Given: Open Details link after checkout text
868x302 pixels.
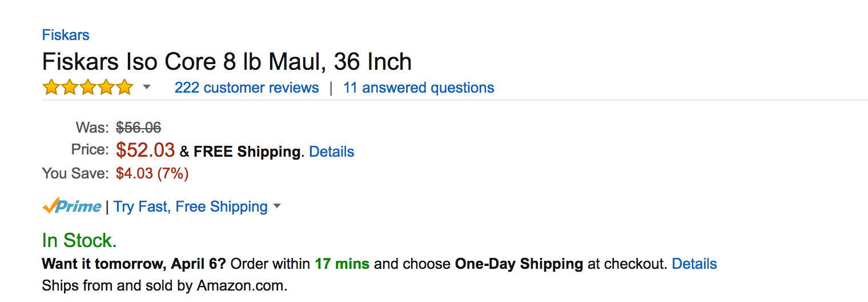Looking at the screenshot, I should click(x=694, y=264).
